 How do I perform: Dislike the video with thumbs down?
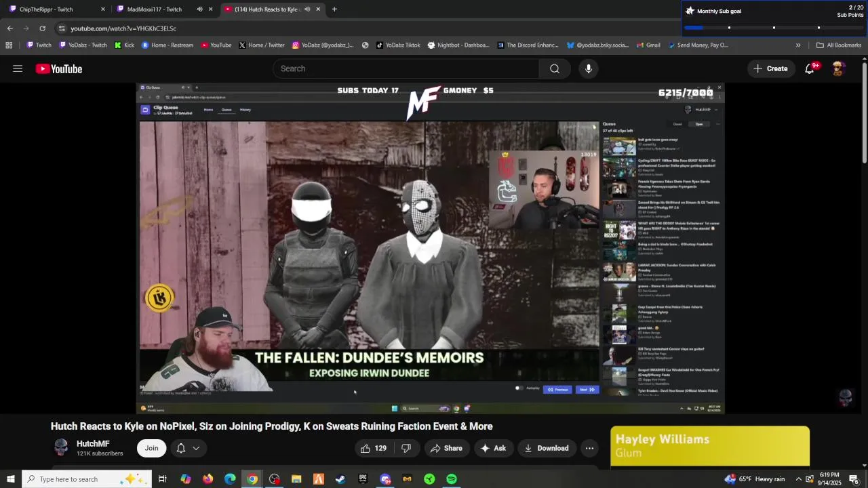click(406, 448)
